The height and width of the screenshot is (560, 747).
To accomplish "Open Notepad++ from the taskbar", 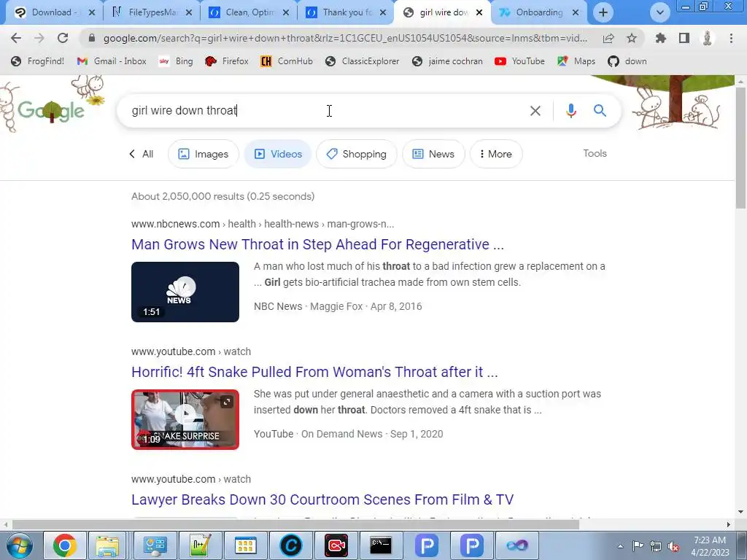I will [200, 545].
